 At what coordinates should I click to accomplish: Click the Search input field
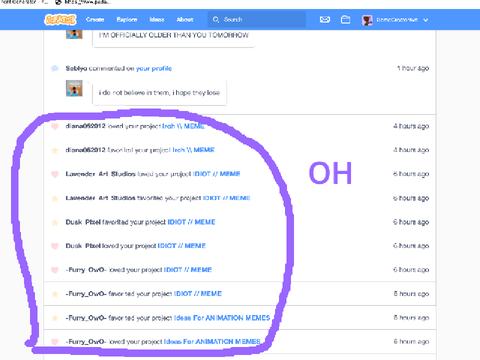(x=257, y=20)
